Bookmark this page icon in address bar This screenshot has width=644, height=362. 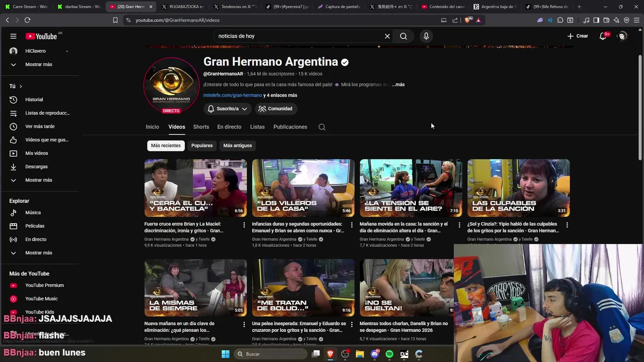pyautogui.click(x=115, y=20)
